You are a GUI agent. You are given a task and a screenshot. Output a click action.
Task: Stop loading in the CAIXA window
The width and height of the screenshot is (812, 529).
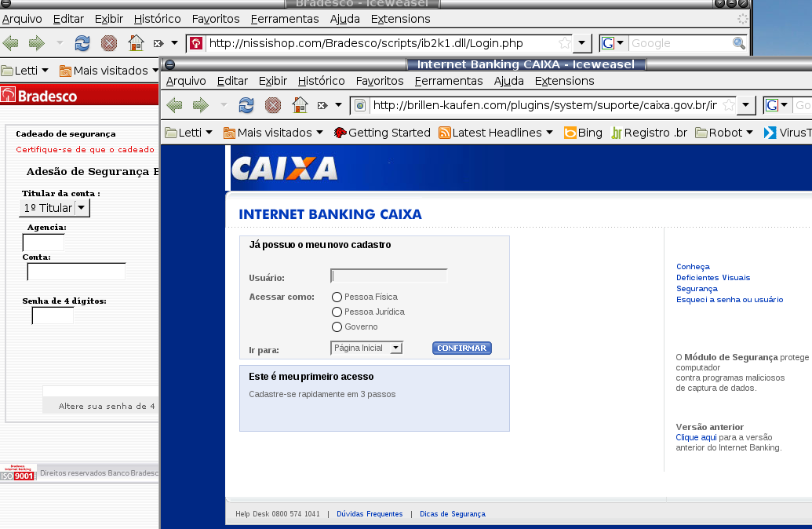click(x=273, y=105)
